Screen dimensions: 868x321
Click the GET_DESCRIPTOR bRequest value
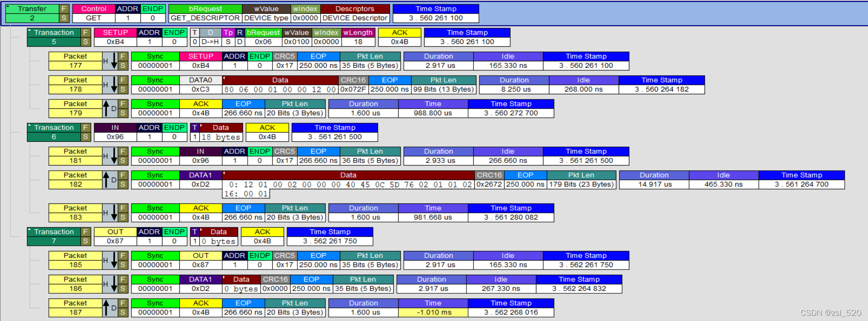[x=205, y=18]
